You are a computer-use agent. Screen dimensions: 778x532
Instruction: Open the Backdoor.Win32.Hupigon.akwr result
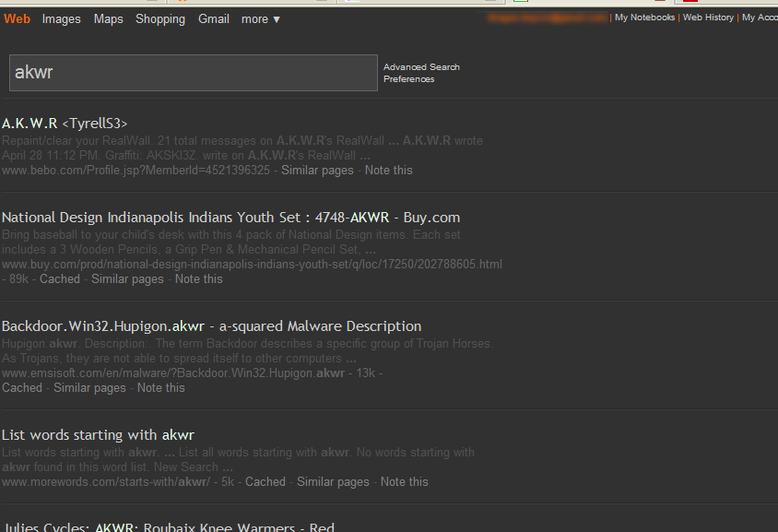coord(211,326)
